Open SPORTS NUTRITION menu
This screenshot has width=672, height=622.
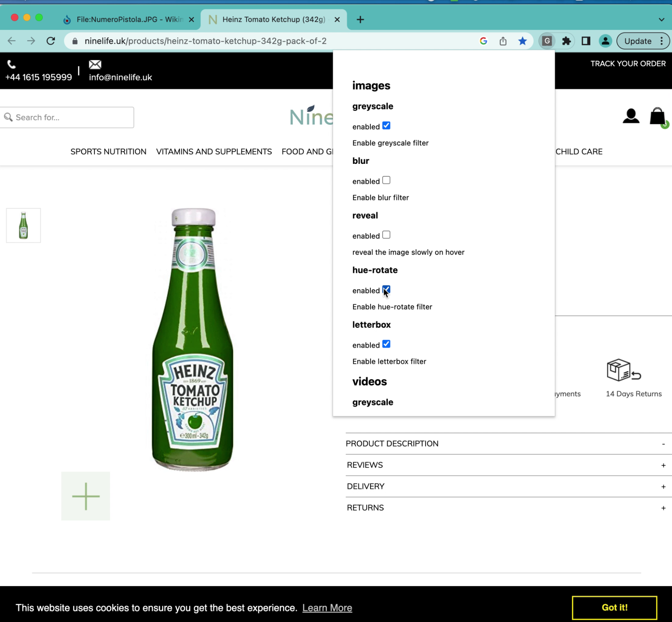click(x=108, y=151)
